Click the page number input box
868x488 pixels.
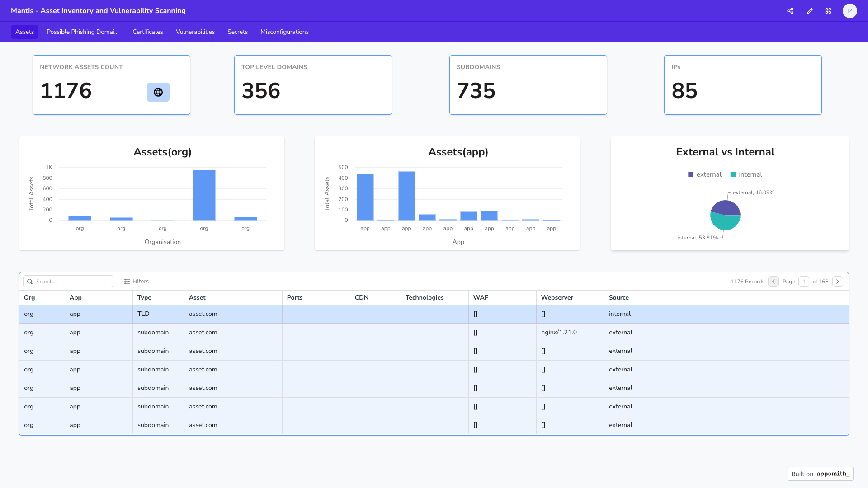[x=803, y=282]
